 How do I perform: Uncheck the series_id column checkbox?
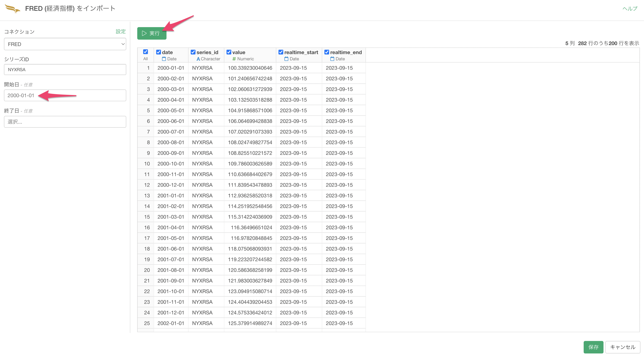click(x=193, y=52)
